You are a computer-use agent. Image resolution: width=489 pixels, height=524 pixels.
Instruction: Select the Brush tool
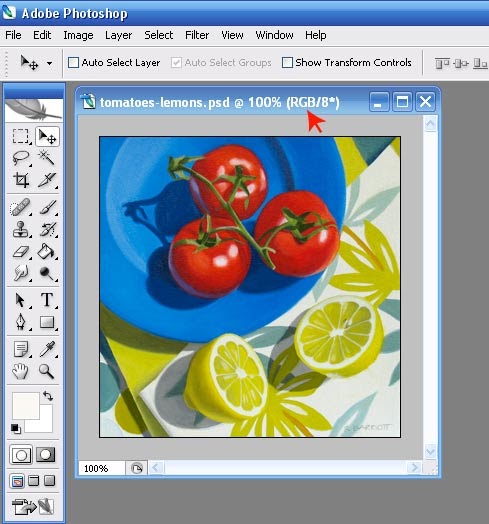pos(47,207)
